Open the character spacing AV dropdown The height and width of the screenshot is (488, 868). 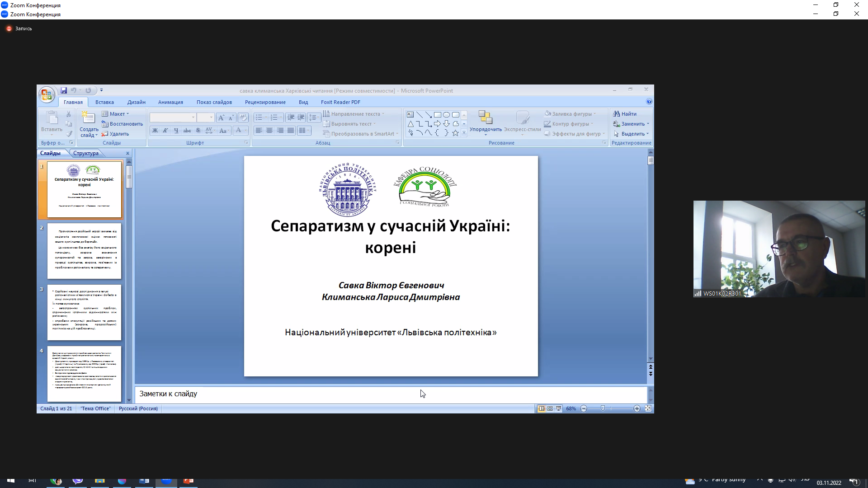210,131
